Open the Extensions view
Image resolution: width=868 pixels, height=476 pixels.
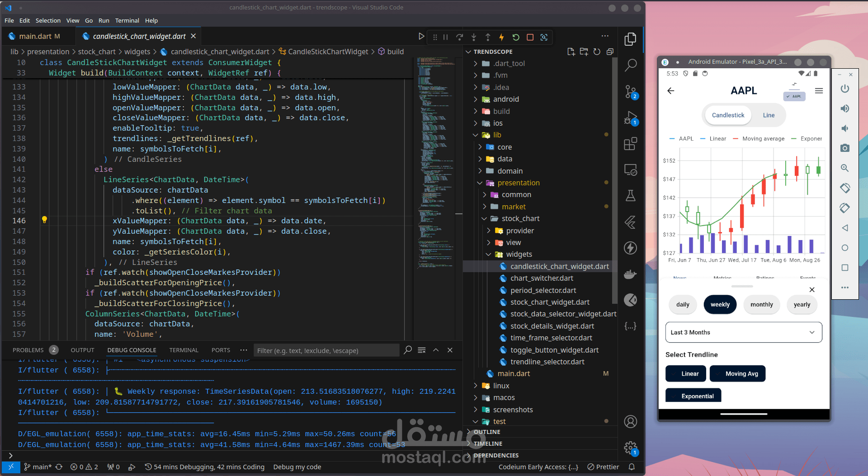630,144
